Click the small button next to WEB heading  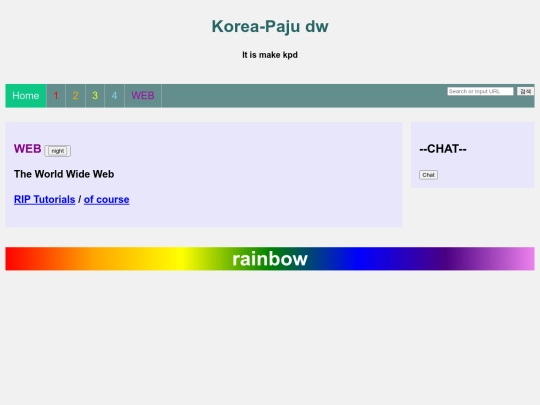coord(58,151)
